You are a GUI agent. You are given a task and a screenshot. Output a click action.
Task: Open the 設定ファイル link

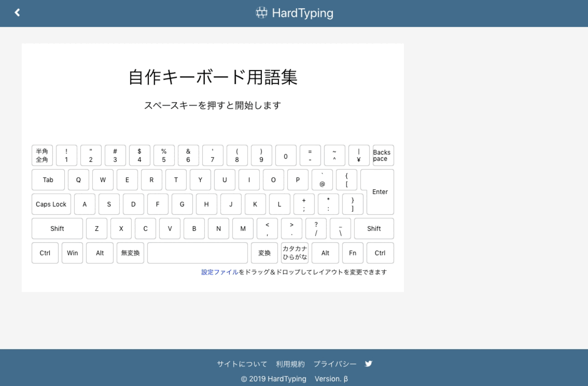point(220,272)
